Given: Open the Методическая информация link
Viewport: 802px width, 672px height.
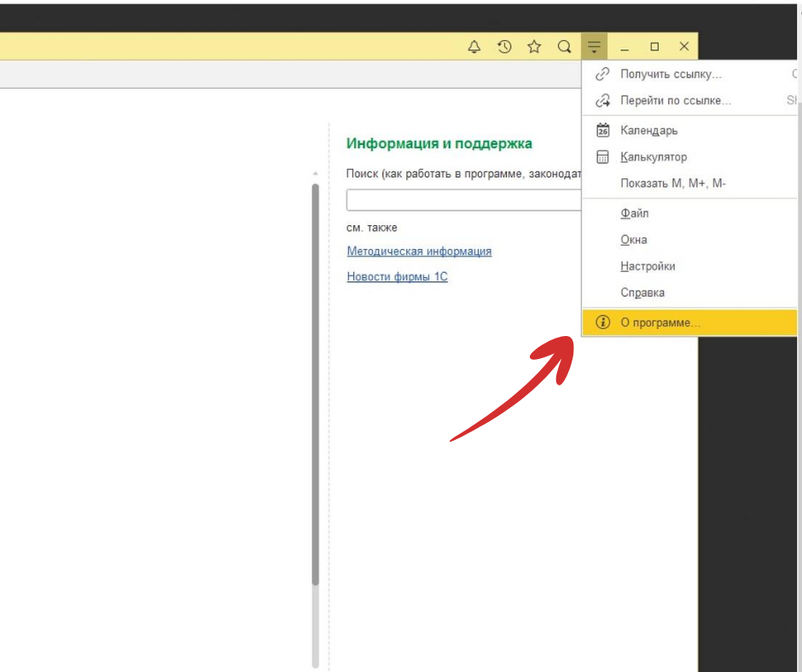Looking at the screenshot, I should [x=419, y=252].
